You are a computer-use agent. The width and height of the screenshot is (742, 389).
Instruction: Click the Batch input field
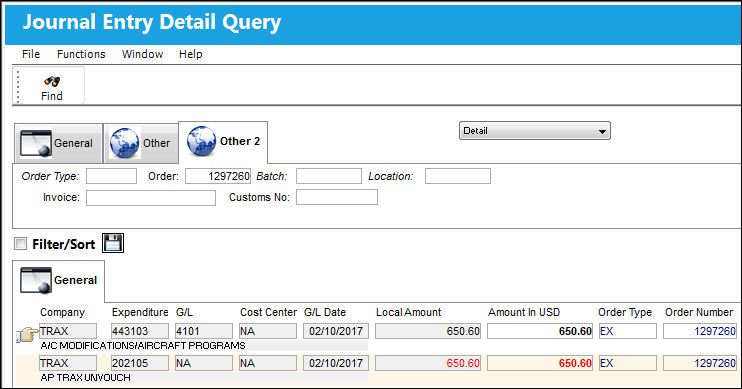[x=329, y=176]
